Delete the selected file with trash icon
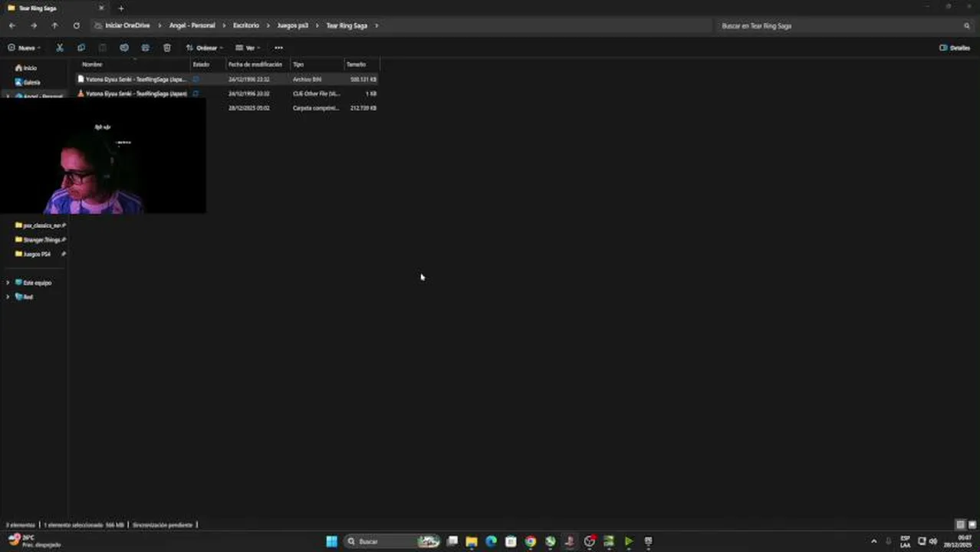Screen dimensions: 980x552 click(x=167, y=48)
